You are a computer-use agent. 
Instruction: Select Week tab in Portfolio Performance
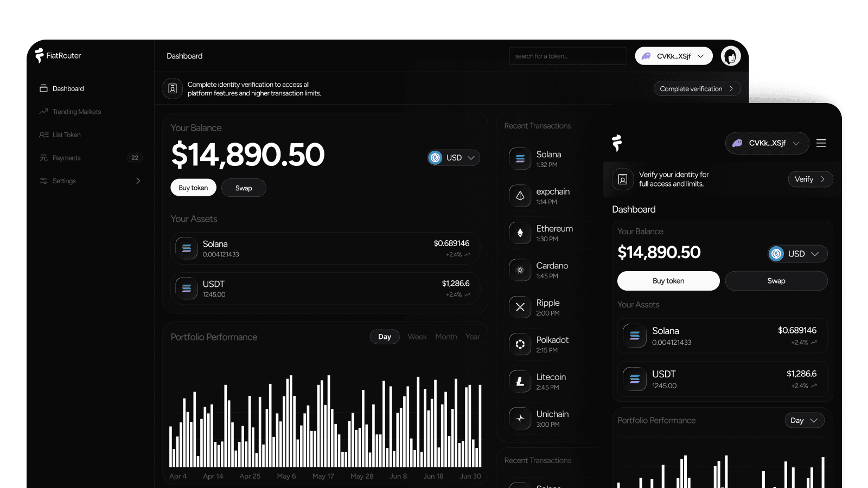(417, 337)
